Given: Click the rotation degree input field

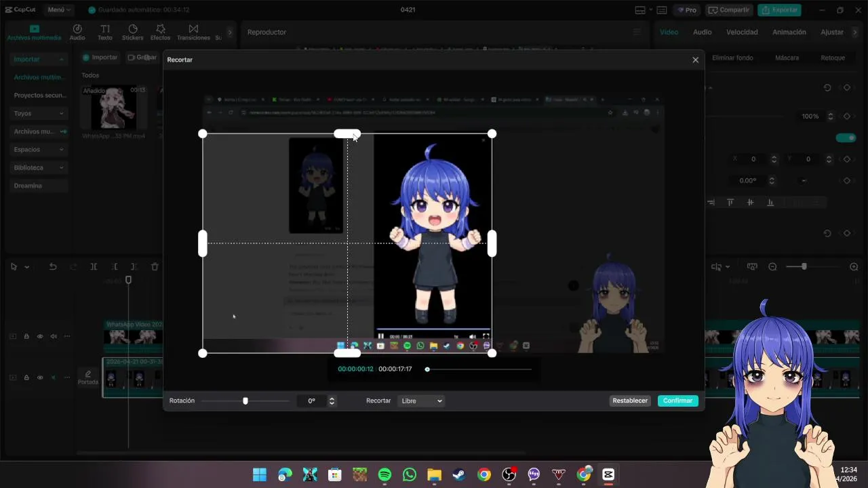Looking at the screenshot, I should [311, 401].
